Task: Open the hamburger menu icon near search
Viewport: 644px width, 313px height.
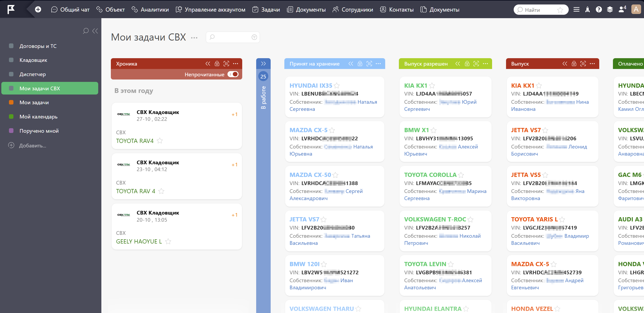Action: click(576, 9)
